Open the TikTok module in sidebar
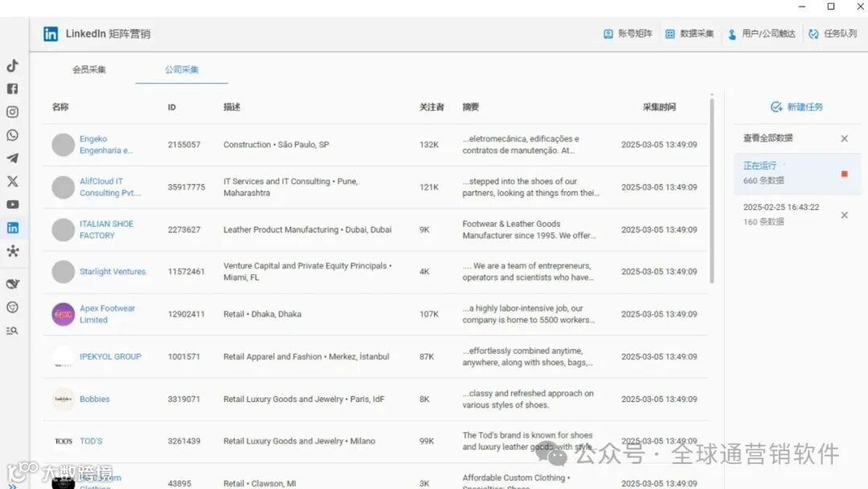Screen dimensions: 868x489 12,65
